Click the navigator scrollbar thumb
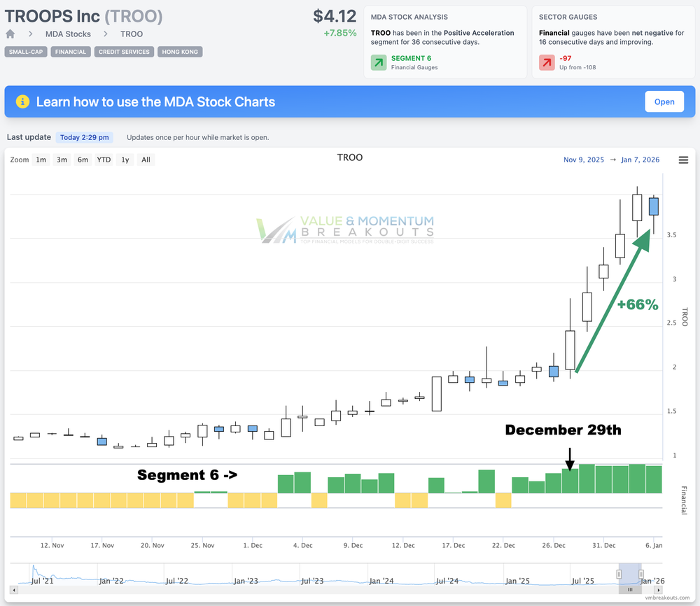This screenshot has height=606, width=700. 629,590
